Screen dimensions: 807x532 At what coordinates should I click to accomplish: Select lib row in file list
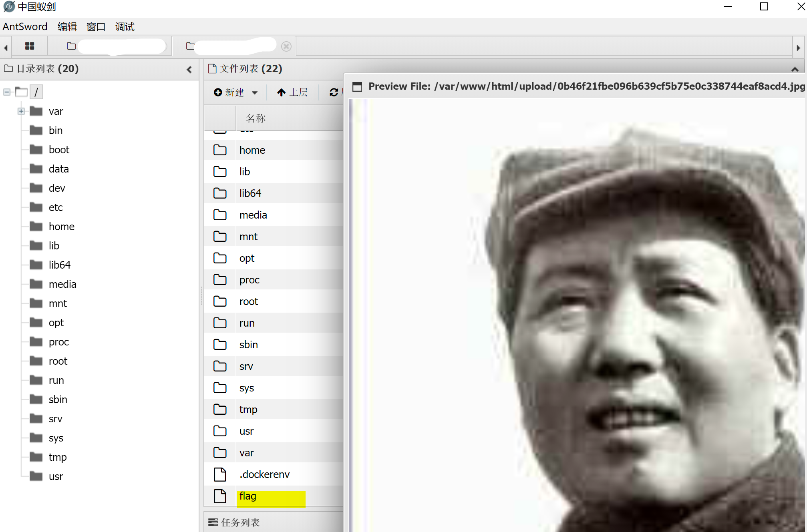point(274,172)
